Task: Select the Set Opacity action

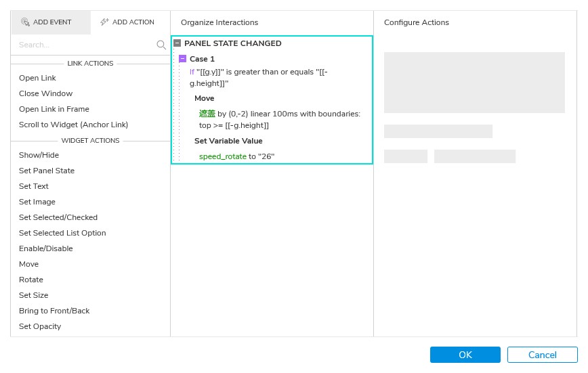Action: click(40, 326)
